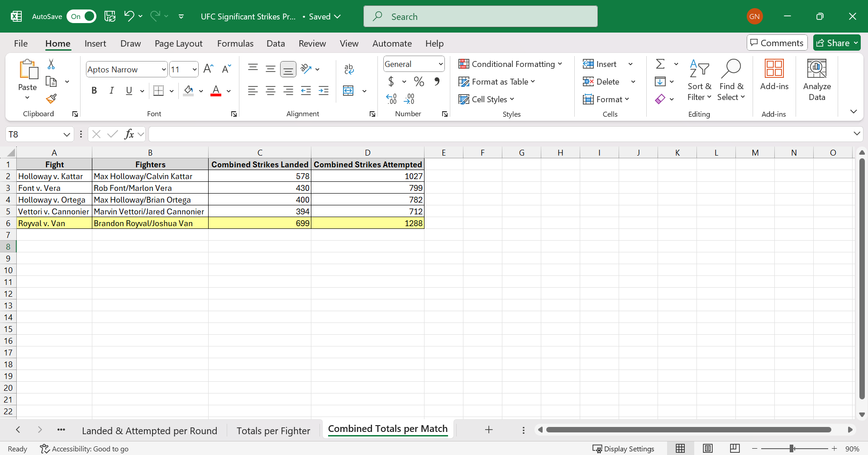Viewport: 868px width, 455px height.
Task: Toggle Underline formatting
Action: click(x=129, y=90)
